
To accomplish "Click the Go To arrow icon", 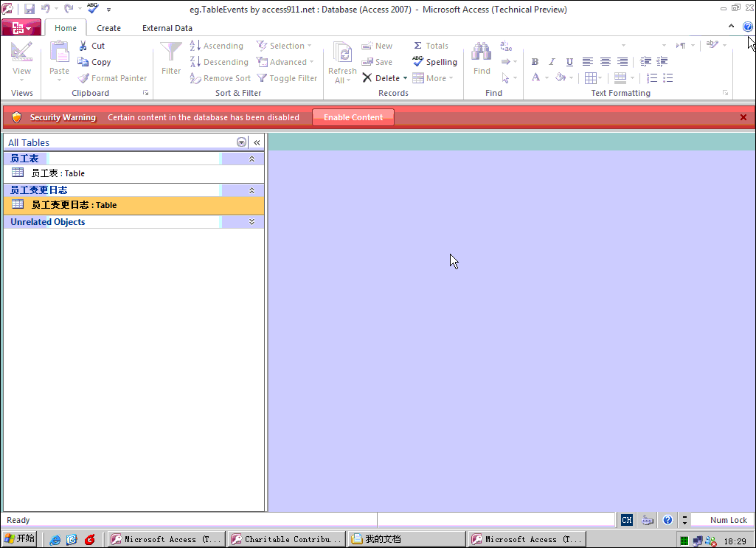I will coord(506,62).
